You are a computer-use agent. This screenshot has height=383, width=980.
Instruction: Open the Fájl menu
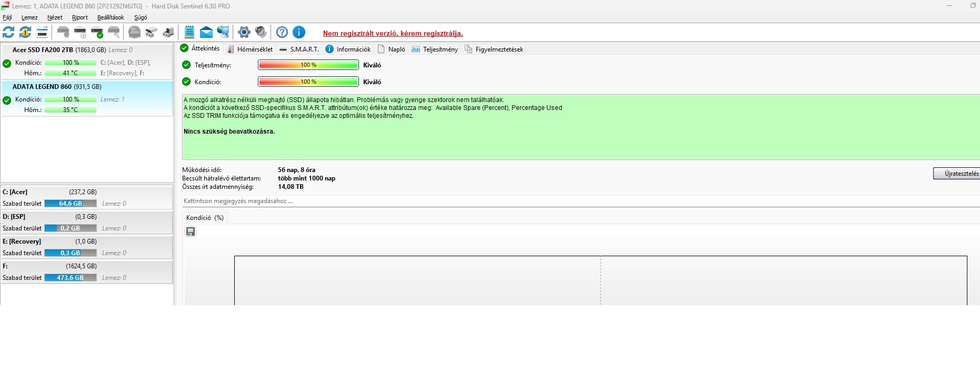(x=7, y=17)
